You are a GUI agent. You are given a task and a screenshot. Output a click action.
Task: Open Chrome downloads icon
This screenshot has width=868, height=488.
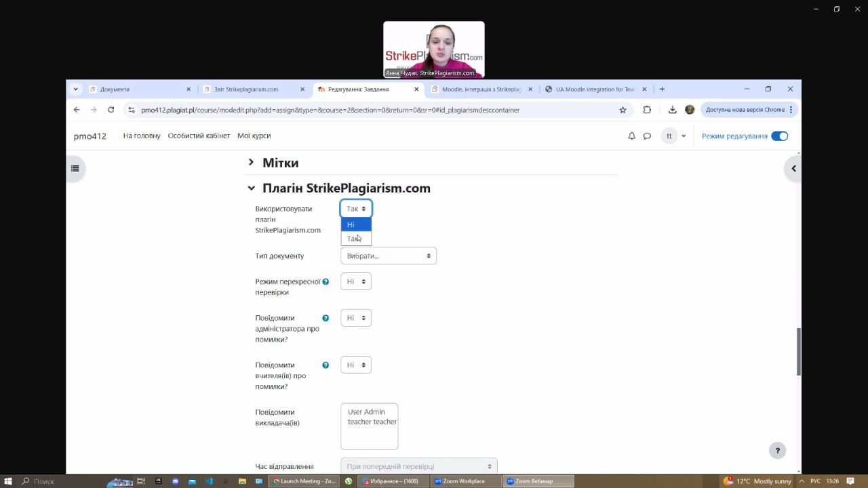[x=672, y=110]
